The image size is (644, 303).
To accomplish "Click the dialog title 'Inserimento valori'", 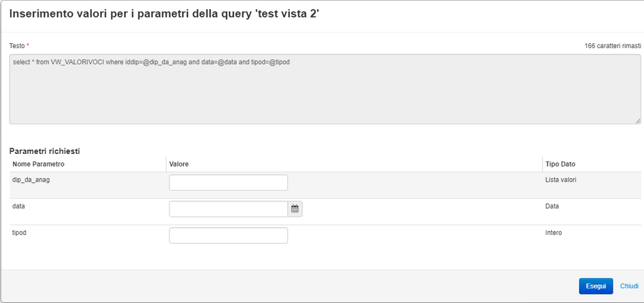I will 164,14.
